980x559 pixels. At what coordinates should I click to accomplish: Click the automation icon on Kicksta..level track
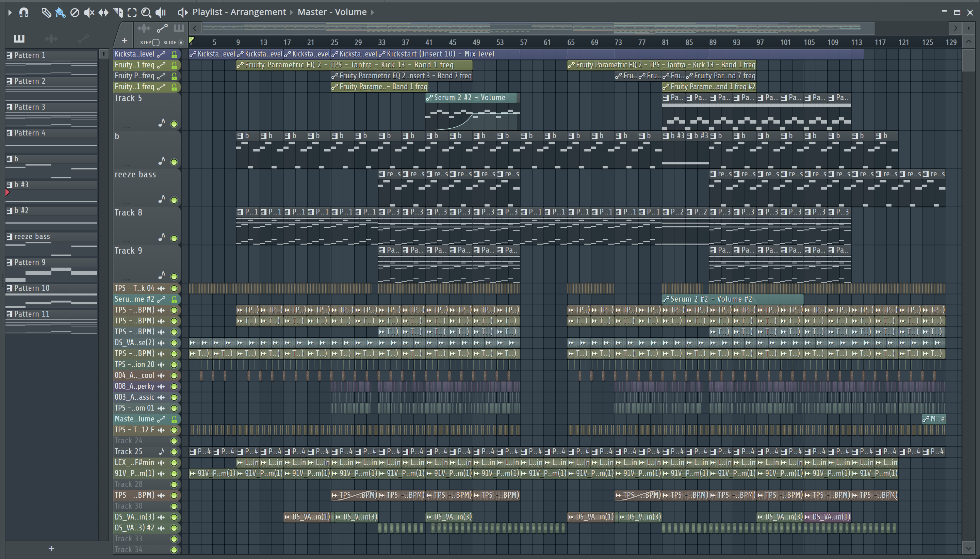click(x=162, y=54)
